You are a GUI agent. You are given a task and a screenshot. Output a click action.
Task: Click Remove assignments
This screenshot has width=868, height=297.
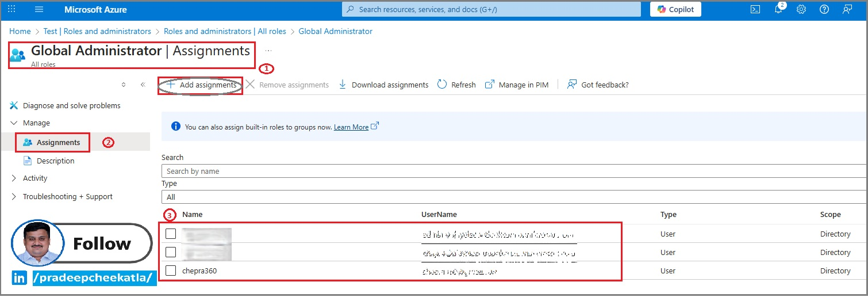point(287,85)
